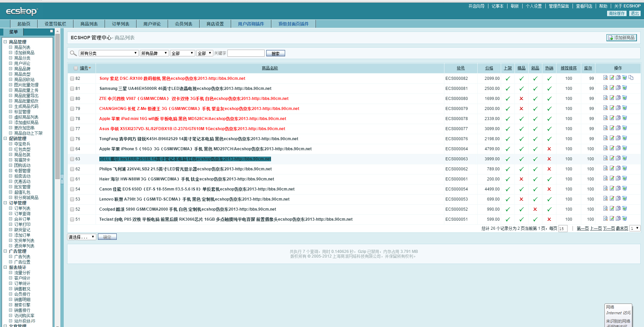
Task: Click the 关键字 search input field
Action: point(246,53)
